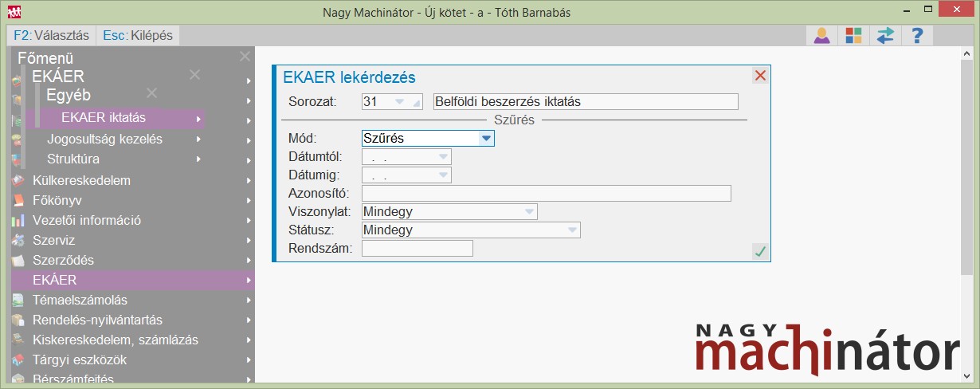Viewport: 980px width, 389px height.
Task: Open the user profile icon in toolbar
Action: pyautogui.click(x=821, y=35)
